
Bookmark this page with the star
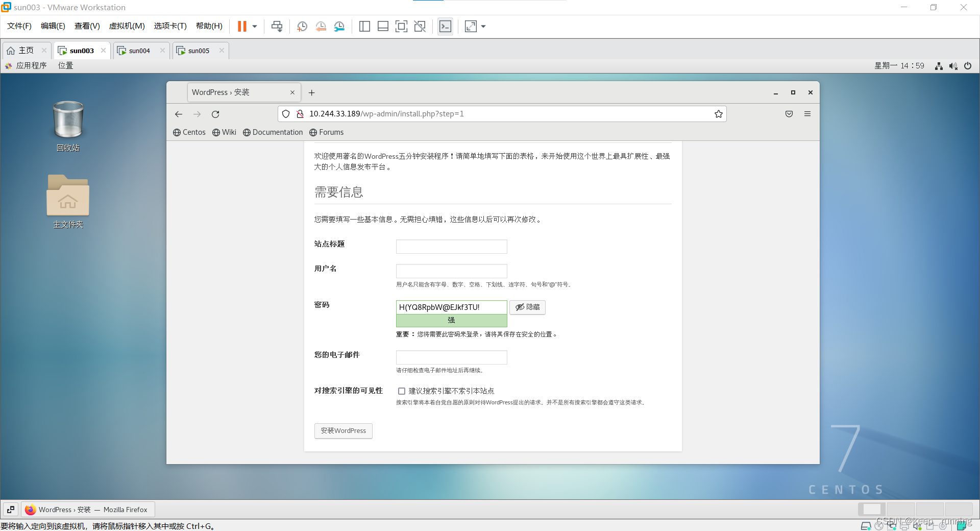tap(719, 114)
